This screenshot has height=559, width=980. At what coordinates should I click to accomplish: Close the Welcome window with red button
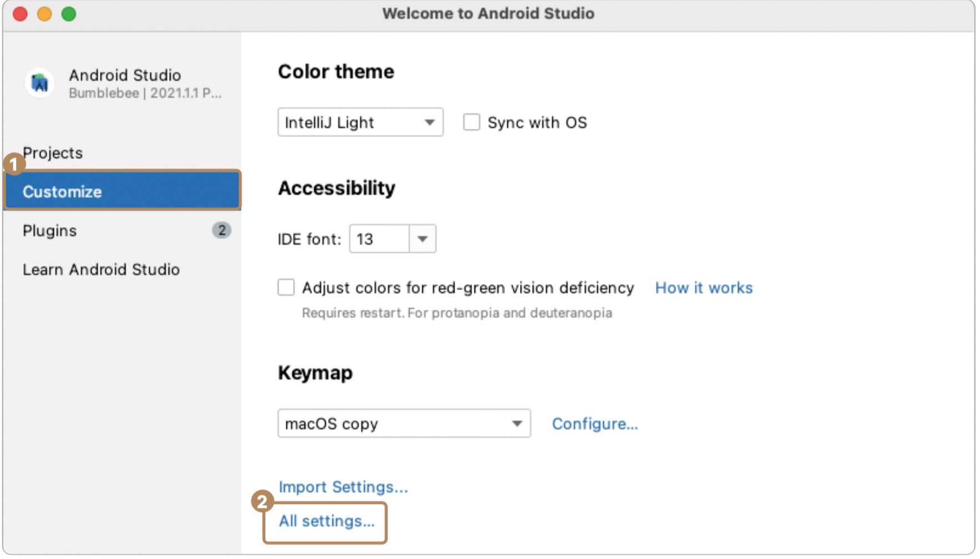point(21,14)
